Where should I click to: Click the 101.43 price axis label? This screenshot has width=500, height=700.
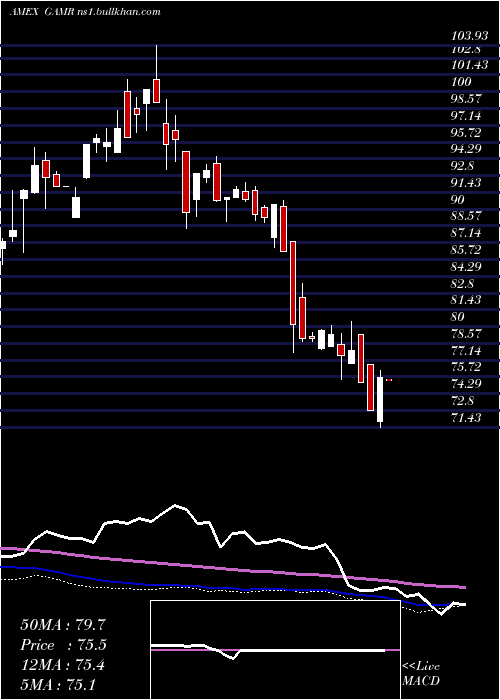[x=470, y=66]
